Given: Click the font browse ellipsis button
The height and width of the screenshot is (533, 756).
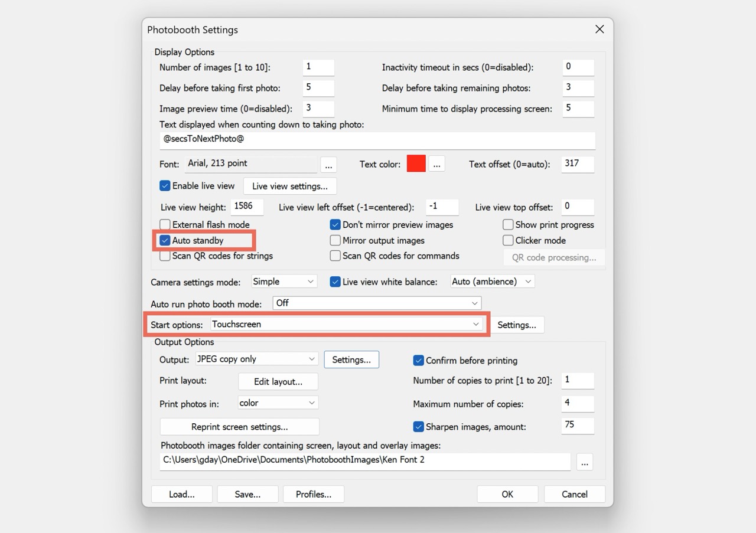Looking at the screenshot, I should point(329,164).
